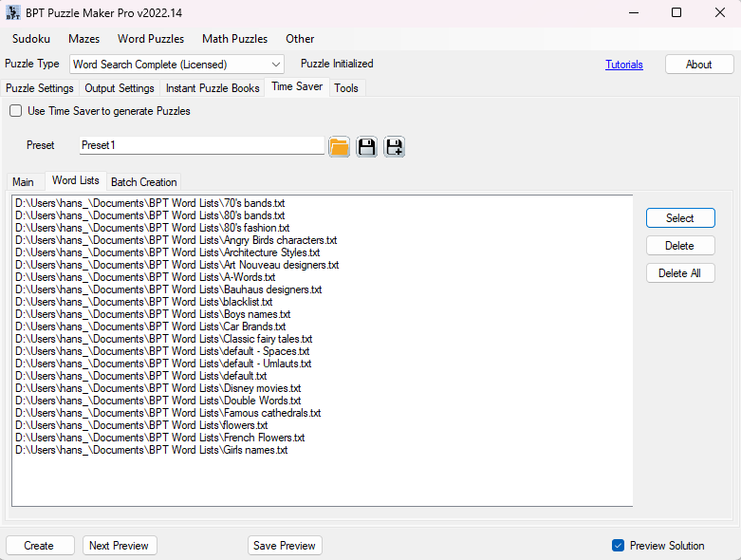Maximize the BPT Puzzle Maker window

tap(676, 12)
